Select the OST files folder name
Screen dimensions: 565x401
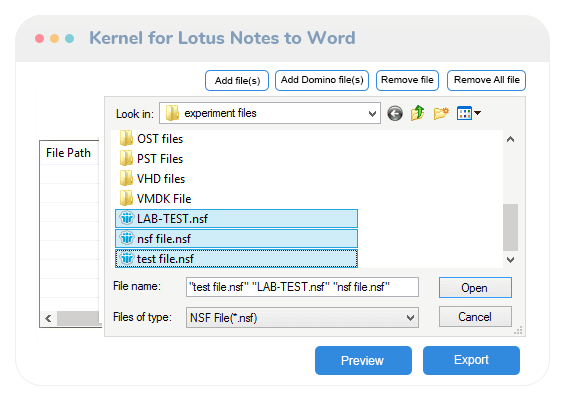(x=160, y=139)
